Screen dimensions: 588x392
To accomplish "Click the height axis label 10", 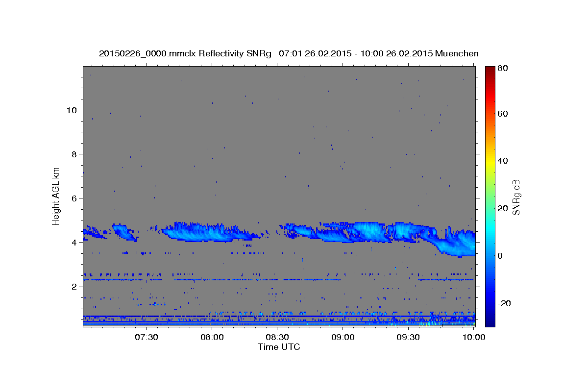I will 71,110.
